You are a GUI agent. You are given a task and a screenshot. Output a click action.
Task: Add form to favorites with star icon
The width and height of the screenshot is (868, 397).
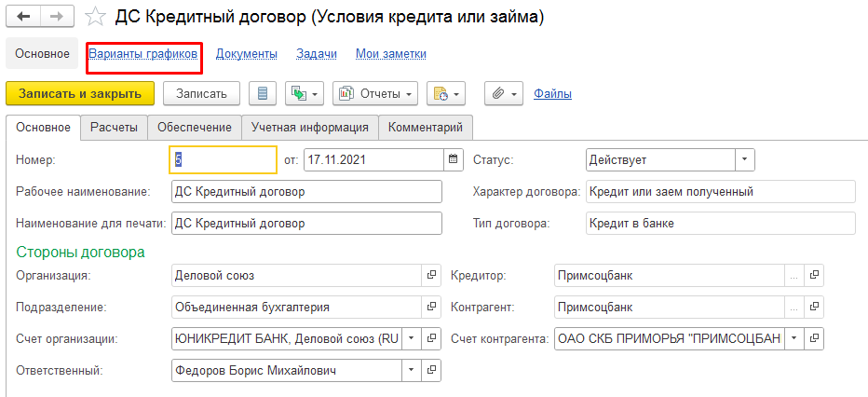click(95, 18)
